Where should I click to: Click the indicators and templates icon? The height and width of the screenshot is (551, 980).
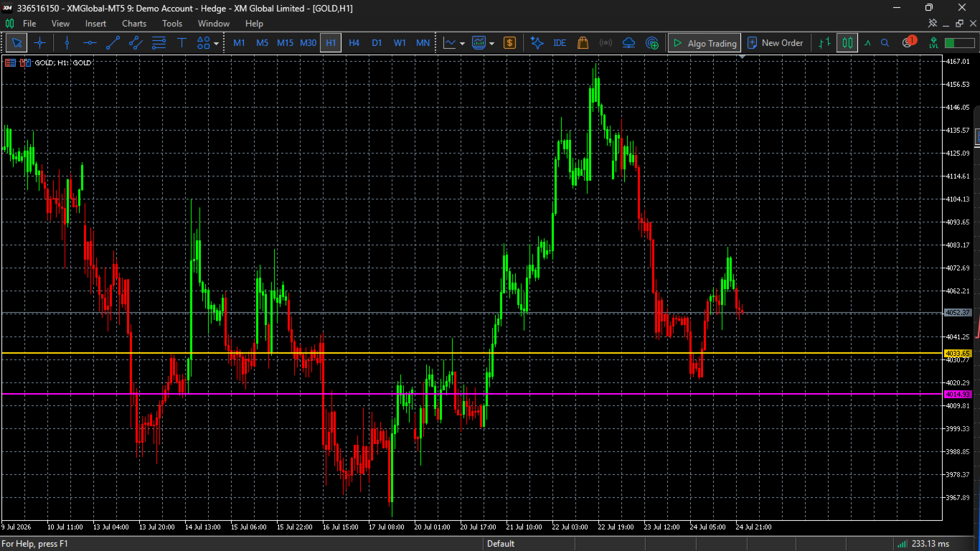coord(479,43)
